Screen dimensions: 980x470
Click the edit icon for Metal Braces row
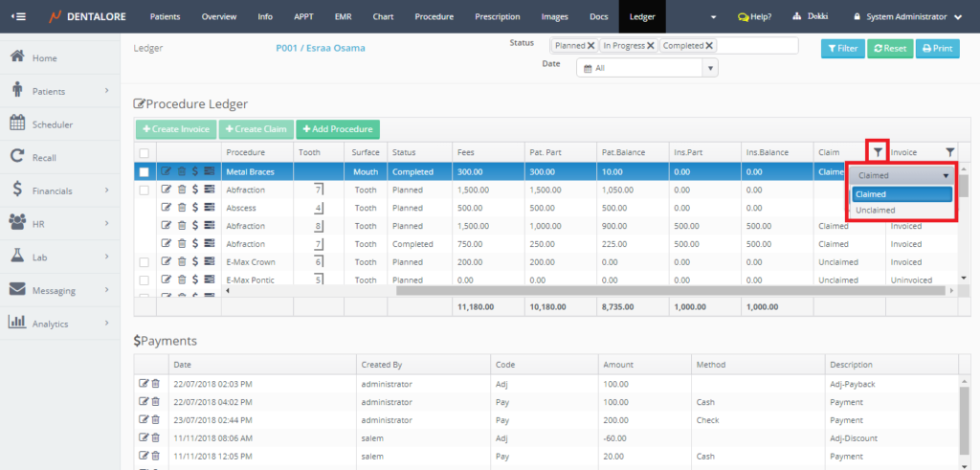[x=167, y=172]
